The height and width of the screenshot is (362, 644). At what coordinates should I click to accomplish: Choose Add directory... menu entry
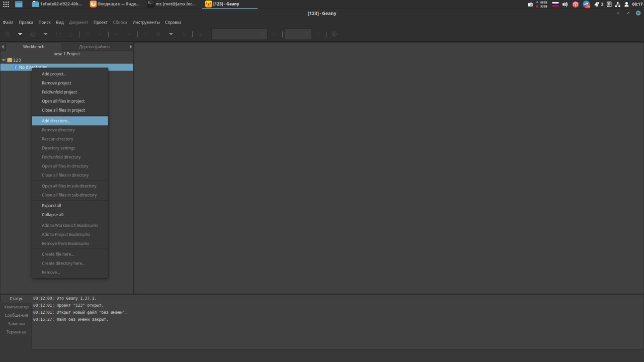click(70, 121)
